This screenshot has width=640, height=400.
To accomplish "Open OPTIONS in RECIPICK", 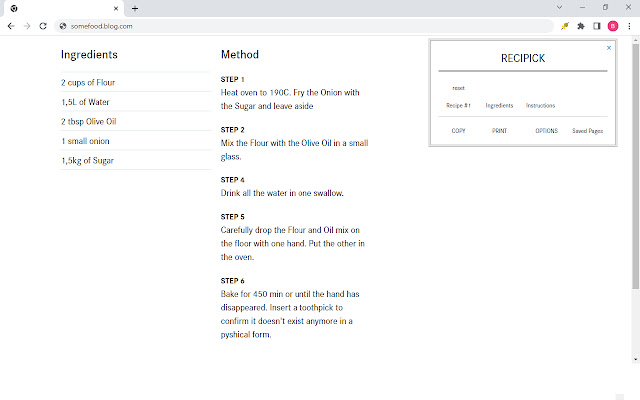I will click(x=546, y=131).
